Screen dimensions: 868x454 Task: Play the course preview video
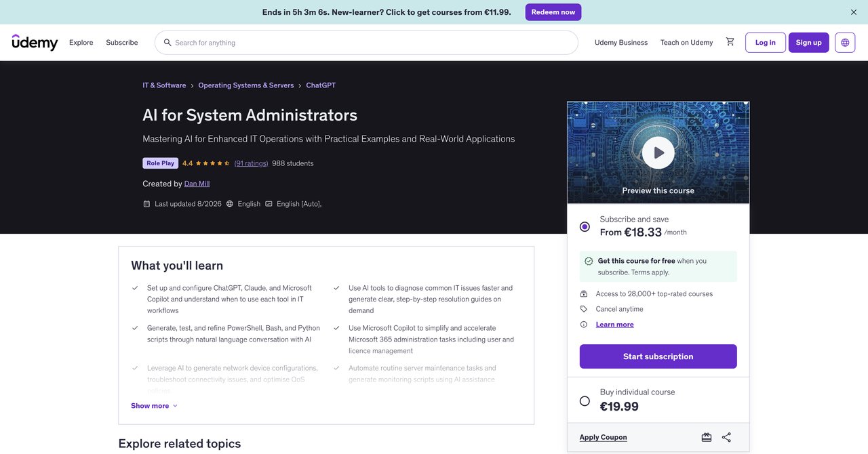tap(658, 153)
